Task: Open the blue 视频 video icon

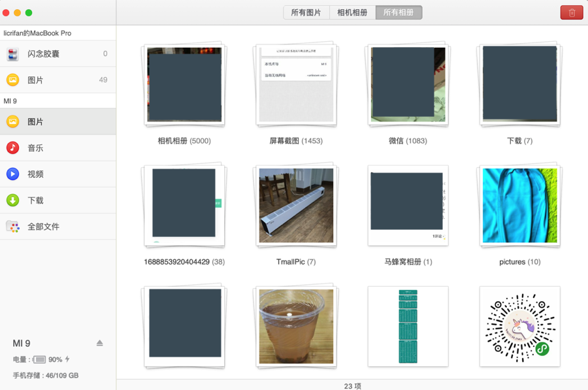Action: click(13, 174)
